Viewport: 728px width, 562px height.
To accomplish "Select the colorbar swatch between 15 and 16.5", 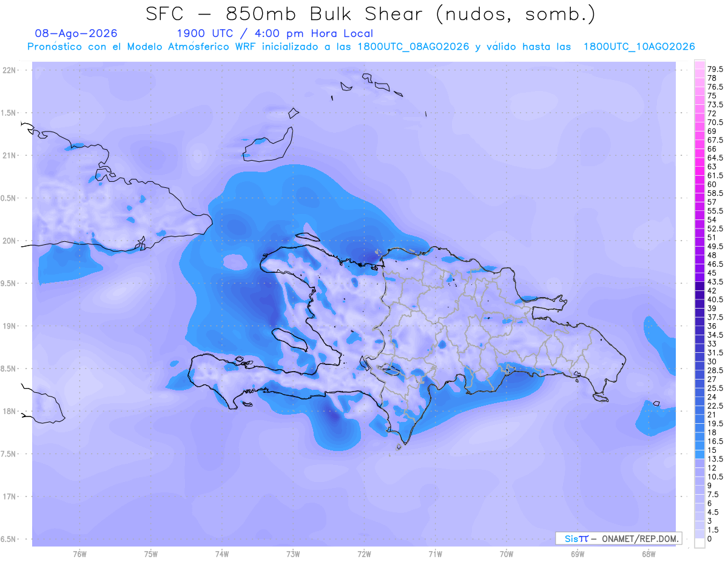I will tap(699, 445).
